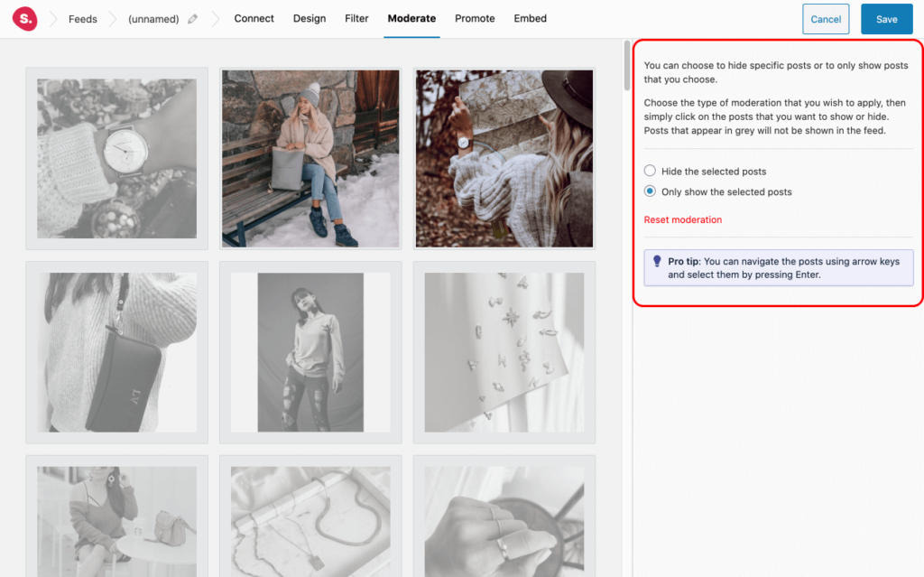Save the feed changes
924x577 pixels.
point(886,19)
